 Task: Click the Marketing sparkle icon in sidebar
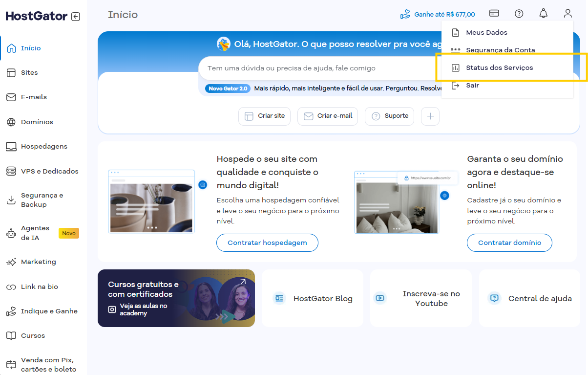click(x=11, y=262)
